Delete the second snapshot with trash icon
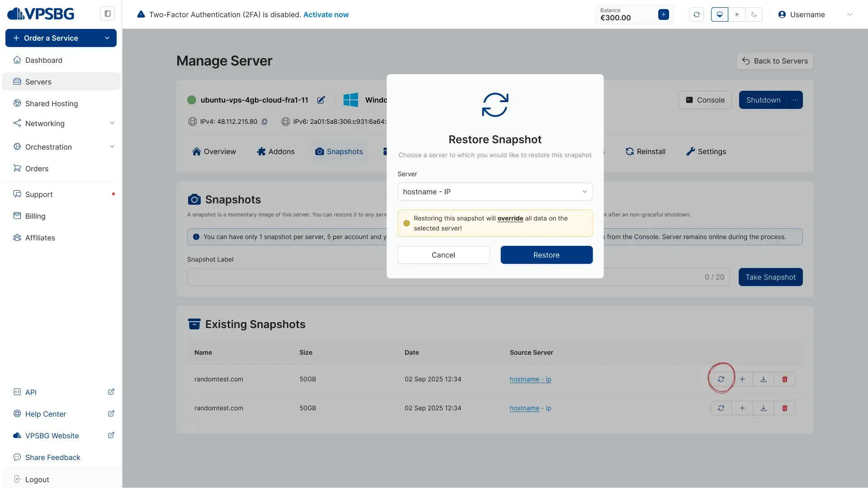This screenshot has width=868, height=488. 784,408
